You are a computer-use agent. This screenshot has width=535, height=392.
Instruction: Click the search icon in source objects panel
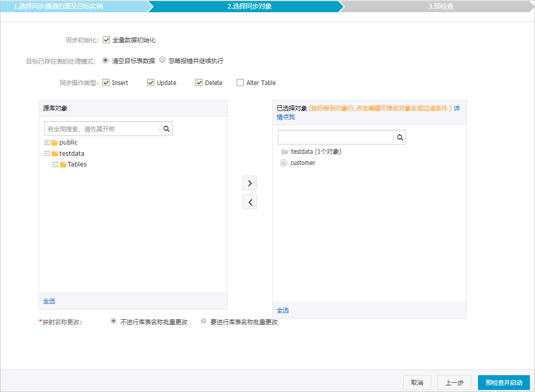click(x=166, y=129)
